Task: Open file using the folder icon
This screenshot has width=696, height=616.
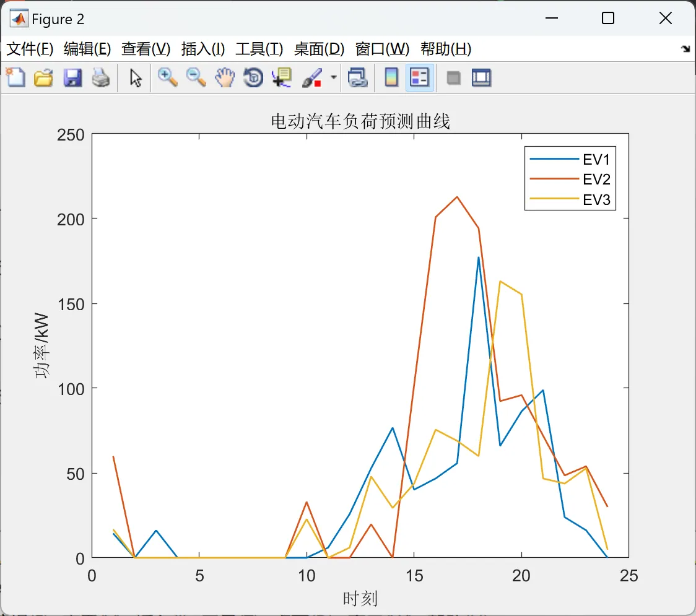Action: 43,78
